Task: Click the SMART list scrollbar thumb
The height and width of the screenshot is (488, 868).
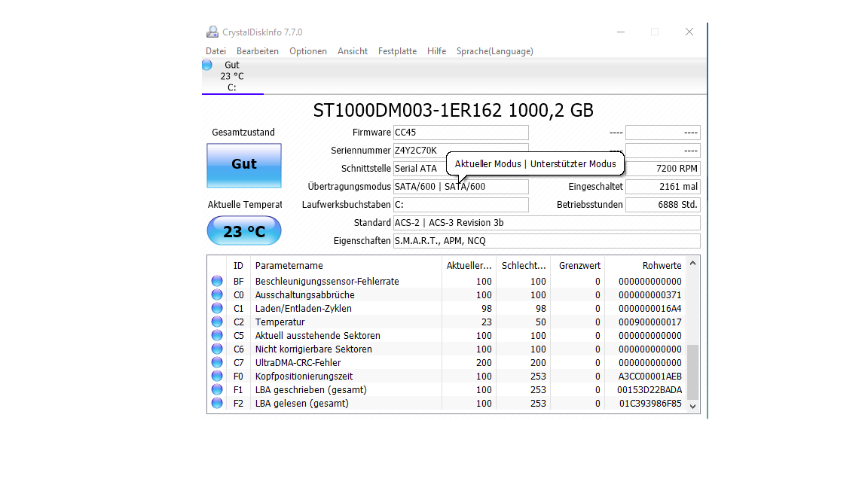Action: tap(692, 372)
